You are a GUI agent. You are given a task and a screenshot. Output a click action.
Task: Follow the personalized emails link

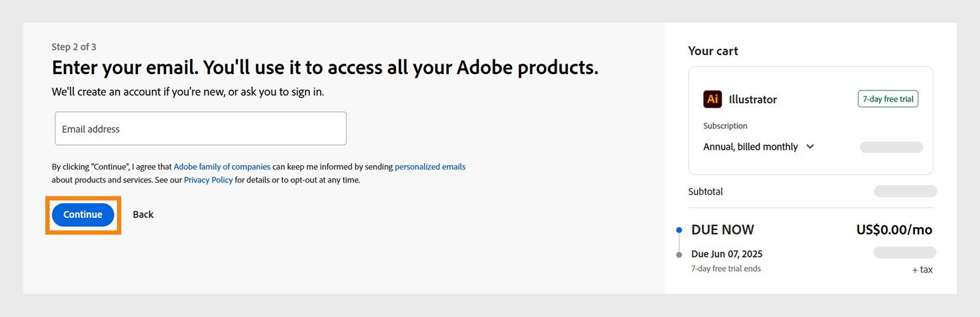(x=430, y=166)
